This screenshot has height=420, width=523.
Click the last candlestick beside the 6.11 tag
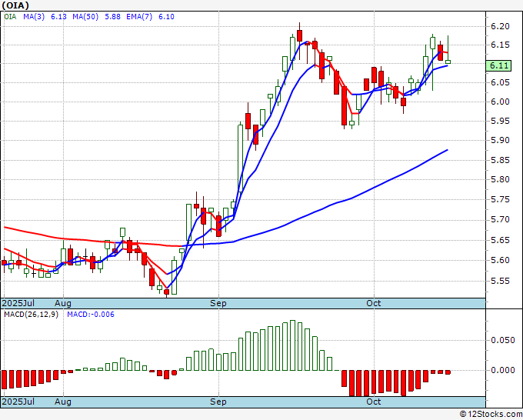pyautogui.click(x=448, y=62)
